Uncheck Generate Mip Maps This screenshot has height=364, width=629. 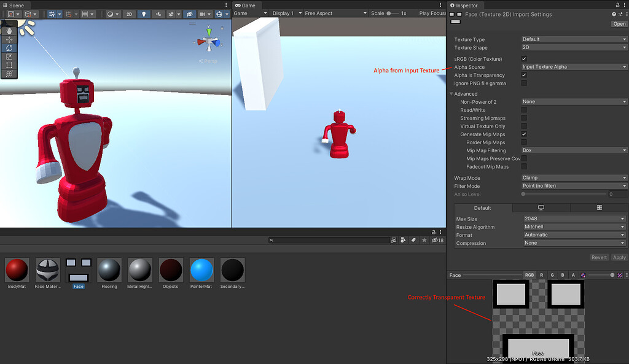pyautogui.click(x=524, y=134)
